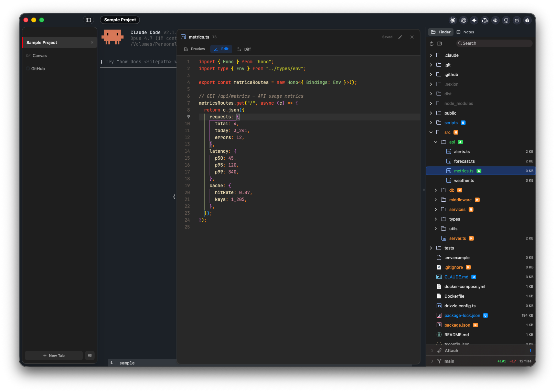Open forecast.ts file

coord(481,161)
